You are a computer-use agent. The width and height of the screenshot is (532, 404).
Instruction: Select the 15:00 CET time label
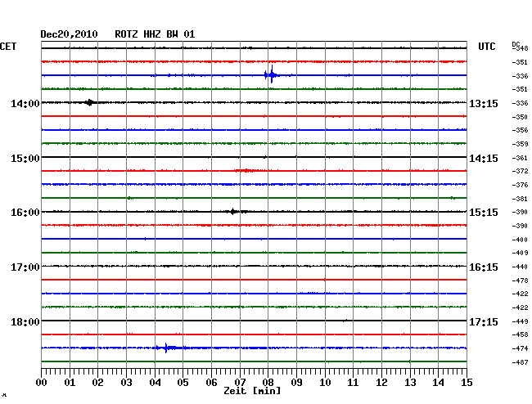click(25, 159)
